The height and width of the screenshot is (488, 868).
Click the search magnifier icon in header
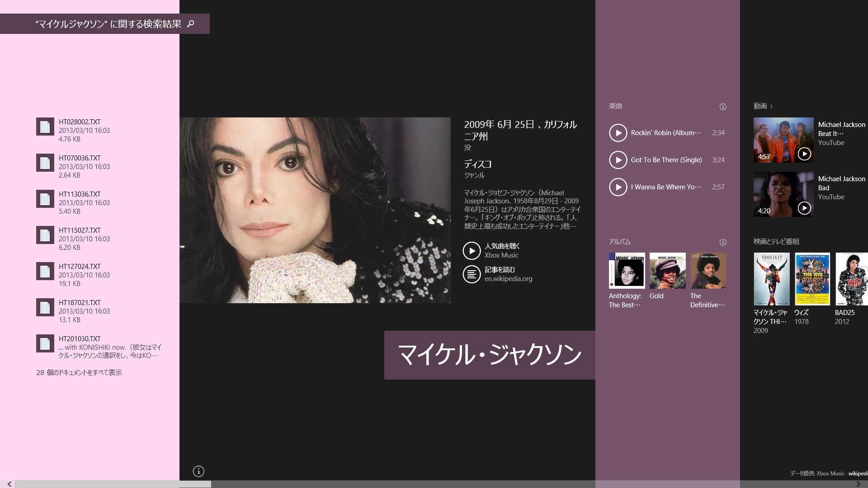pos(191,23)
